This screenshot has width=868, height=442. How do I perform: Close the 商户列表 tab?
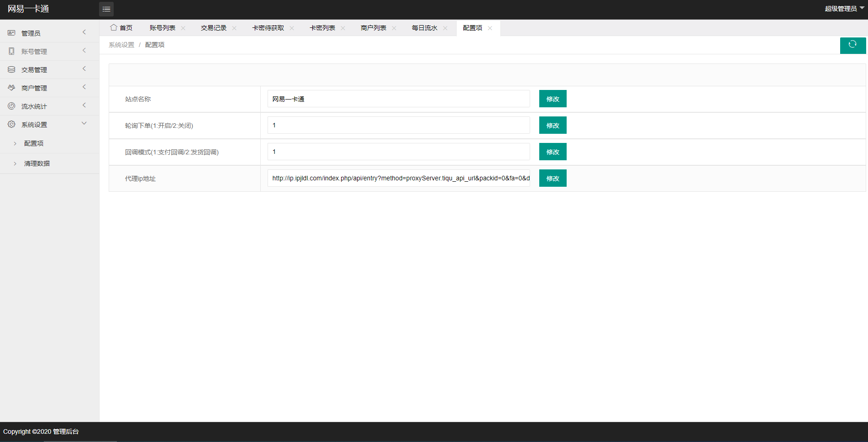click(395, 28)
